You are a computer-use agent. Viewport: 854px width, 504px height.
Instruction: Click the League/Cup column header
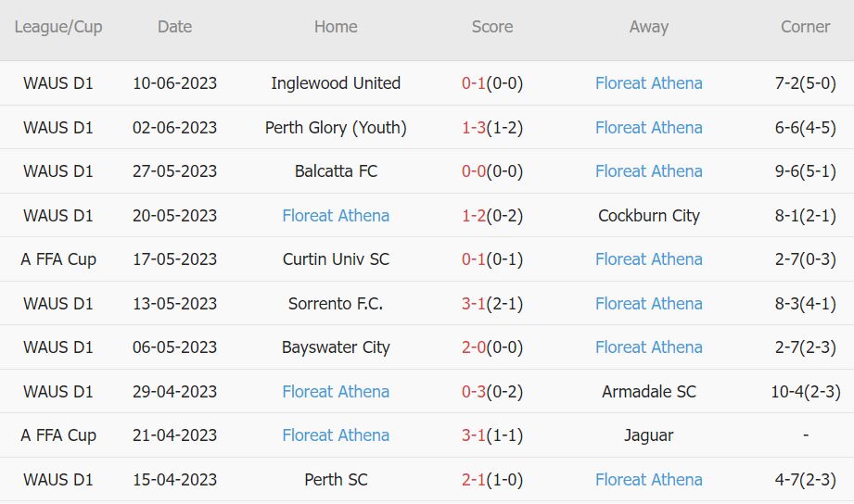click(58, 27)
